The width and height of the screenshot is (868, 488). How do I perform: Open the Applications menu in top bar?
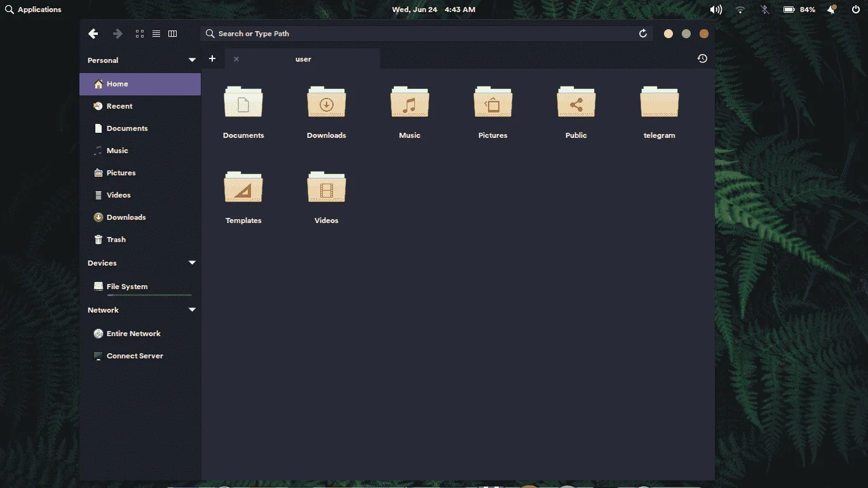33,10
